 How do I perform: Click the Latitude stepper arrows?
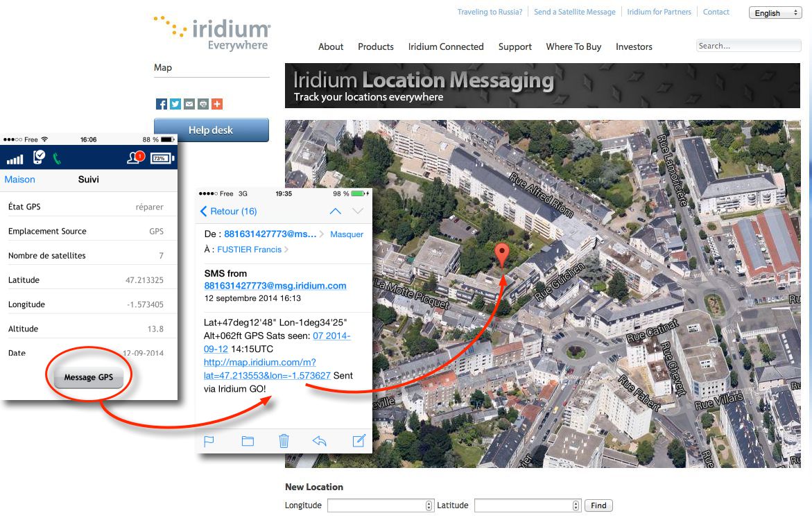pos(576,505)
